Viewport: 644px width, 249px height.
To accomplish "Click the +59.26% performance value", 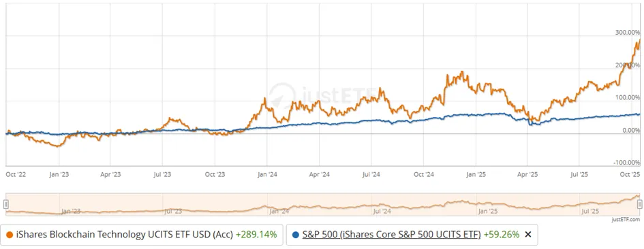I will 502,235.
